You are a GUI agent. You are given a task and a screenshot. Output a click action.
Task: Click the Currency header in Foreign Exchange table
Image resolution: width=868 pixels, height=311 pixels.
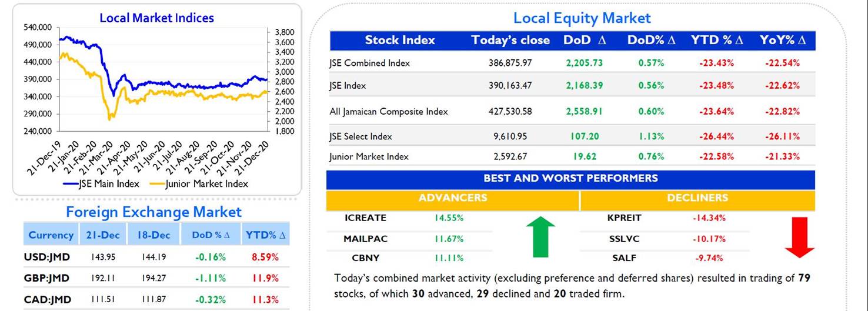[x=51, y=235]
